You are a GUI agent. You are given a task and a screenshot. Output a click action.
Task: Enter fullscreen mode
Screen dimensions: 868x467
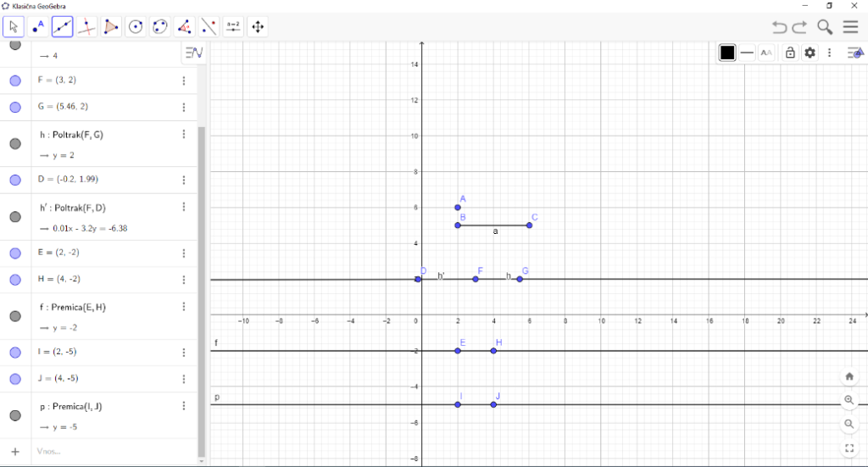pyautogui.click(x=849, y=448)
